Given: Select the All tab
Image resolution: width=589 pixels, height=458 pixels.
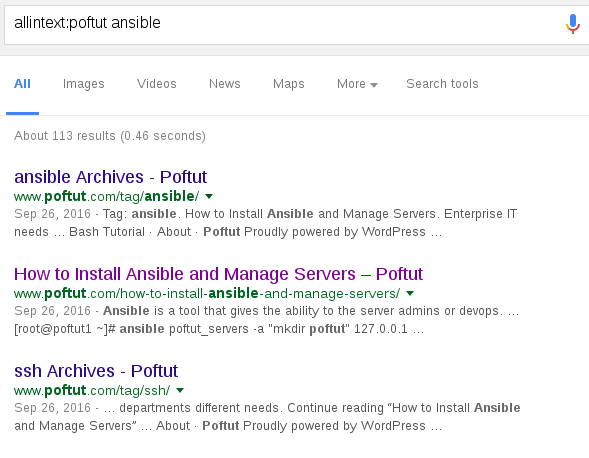Looking at the screenshot, I should (22, 84).
